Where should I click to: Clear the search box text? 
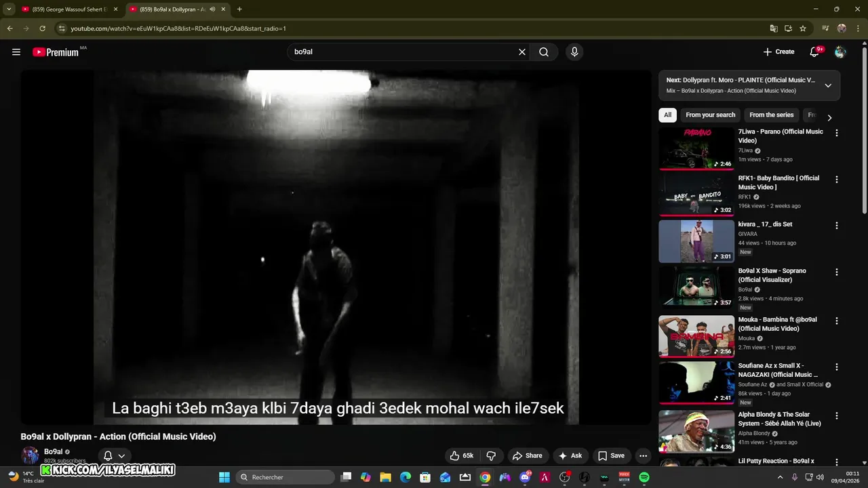522,52
